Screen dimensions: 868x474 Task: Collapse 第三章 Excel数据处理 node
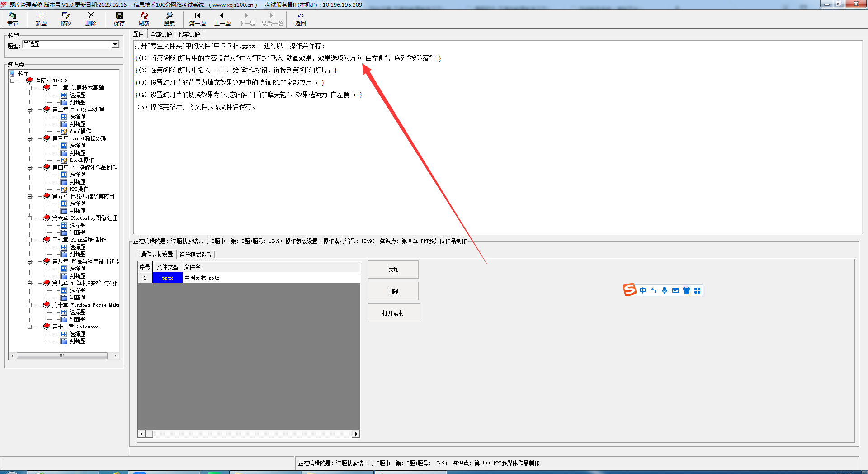click(x=29, y=138)
